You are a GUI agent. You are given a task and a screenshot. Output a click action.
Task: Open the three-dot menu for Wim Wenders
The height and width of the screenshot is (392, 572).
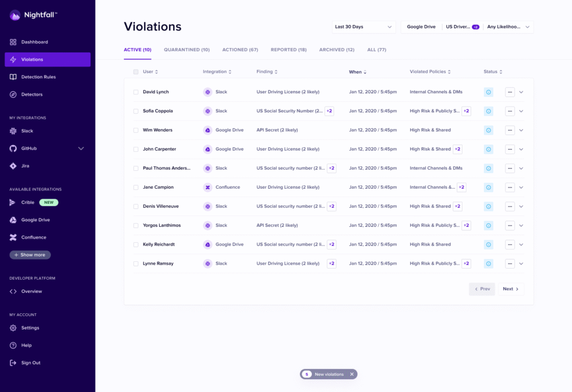509,130
